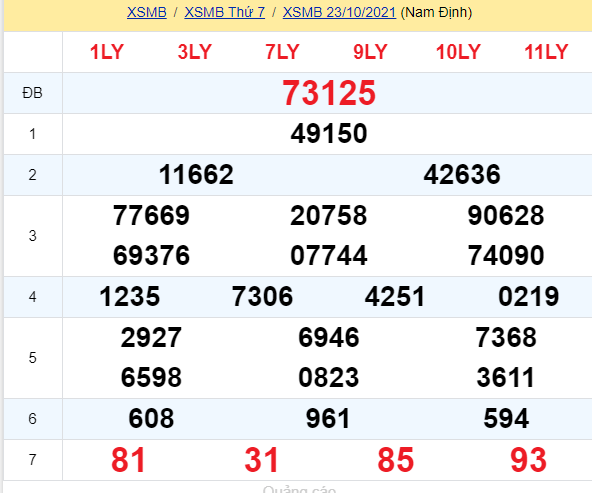Click the first prize number 49150
The width and height of the screenshot is (592, 493).
tap(329, 134)
